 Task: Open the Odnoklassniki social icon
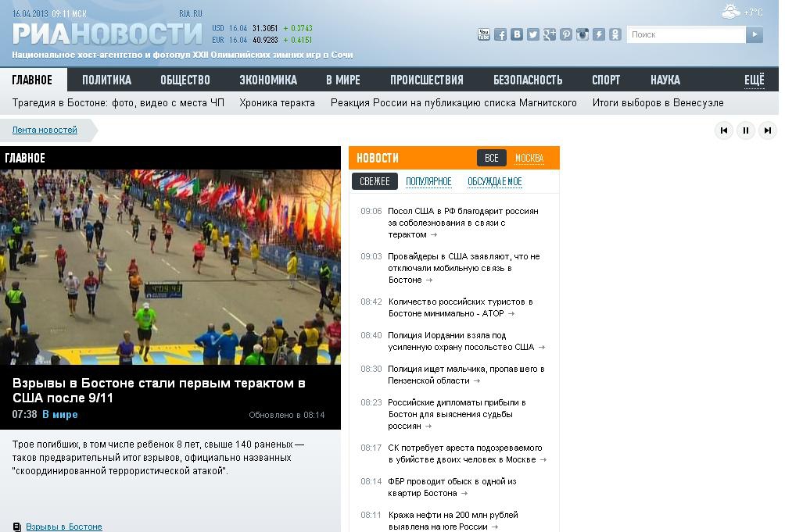(615, 34)
